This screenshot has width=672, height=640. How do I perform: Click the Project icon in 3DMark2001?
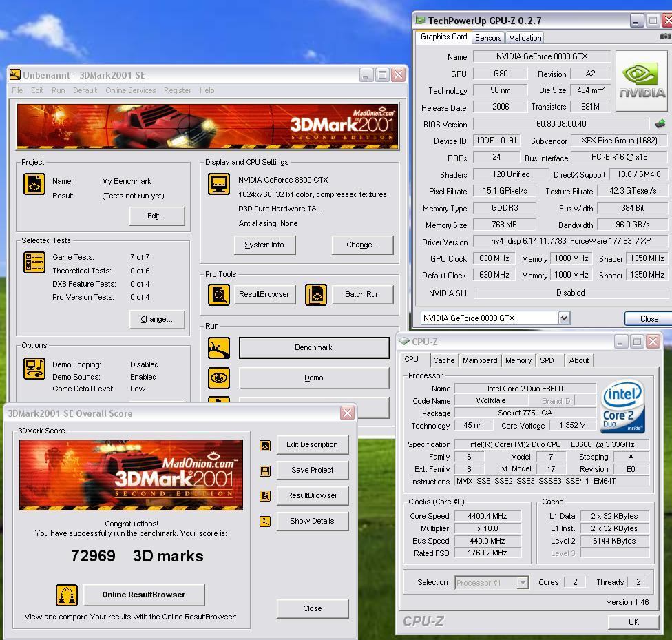click(34, 184)
